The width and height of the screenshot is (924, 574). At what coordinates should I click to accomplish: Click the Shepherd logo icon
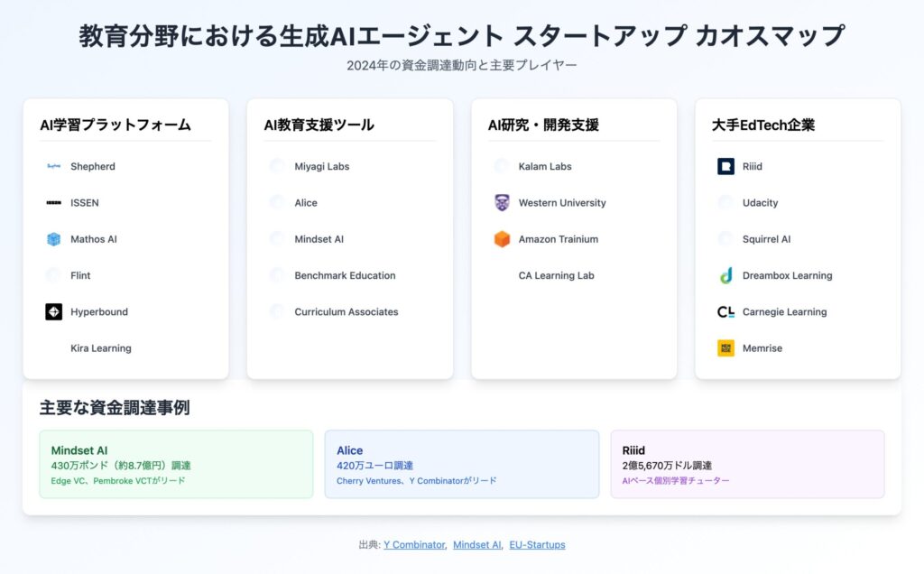(53, 166)
